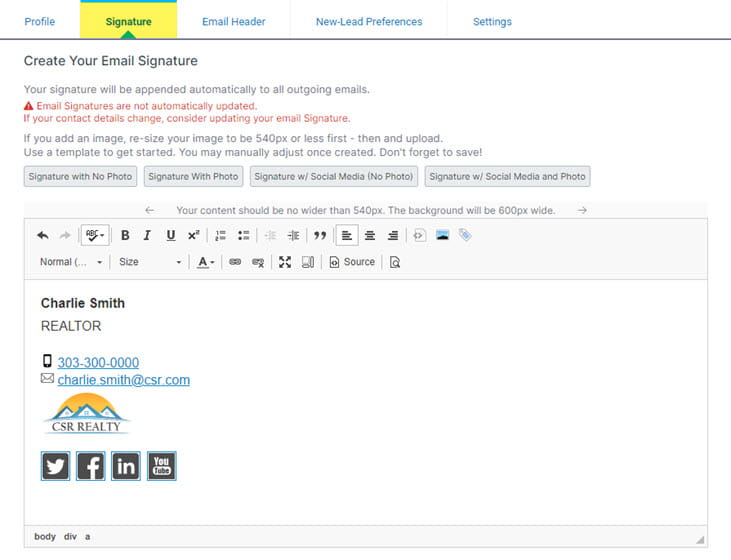
Task: Open the text color picker
Action: click(x=205, y=262)
